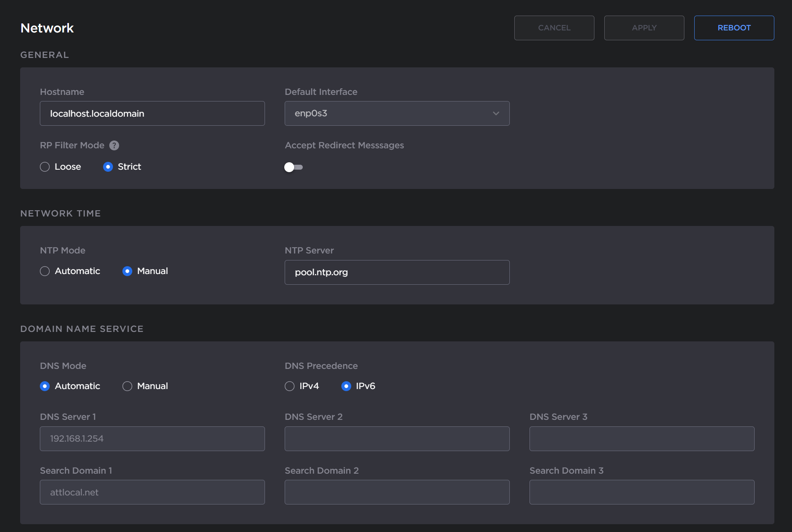Select the DNS Server 1 address field
Viewport: 792px width, 532px height.
pyautogui.click(x=152, y=439)
